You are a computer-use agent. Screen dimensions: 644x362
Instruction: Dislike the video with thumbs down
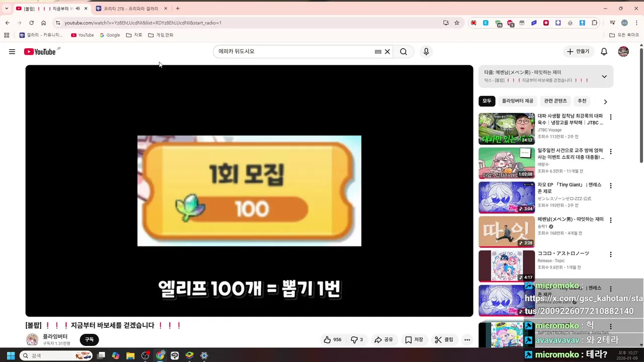point(357,340)
